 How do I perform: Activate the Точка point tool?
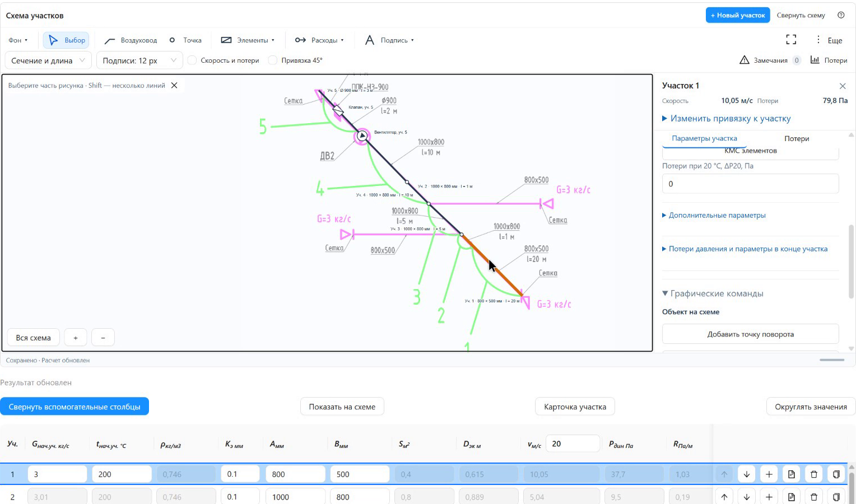(185, 40)
